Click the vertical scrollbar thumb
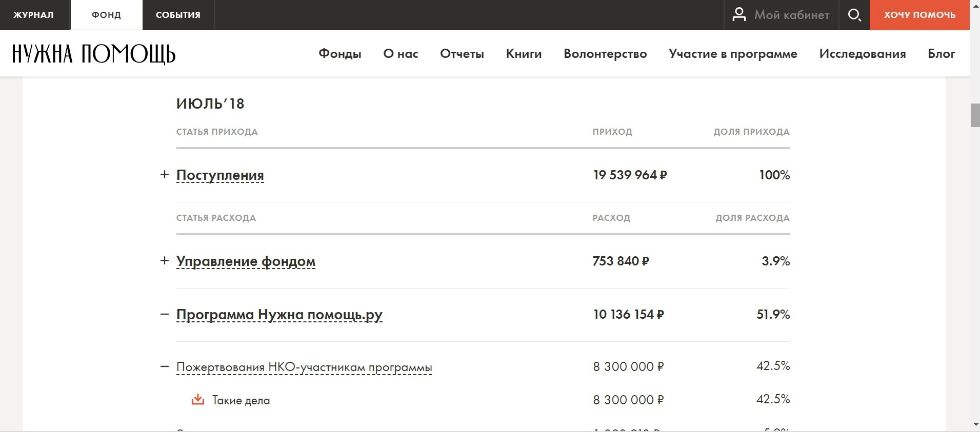Viewport: 980px width, 432px height. pos(975,115)
